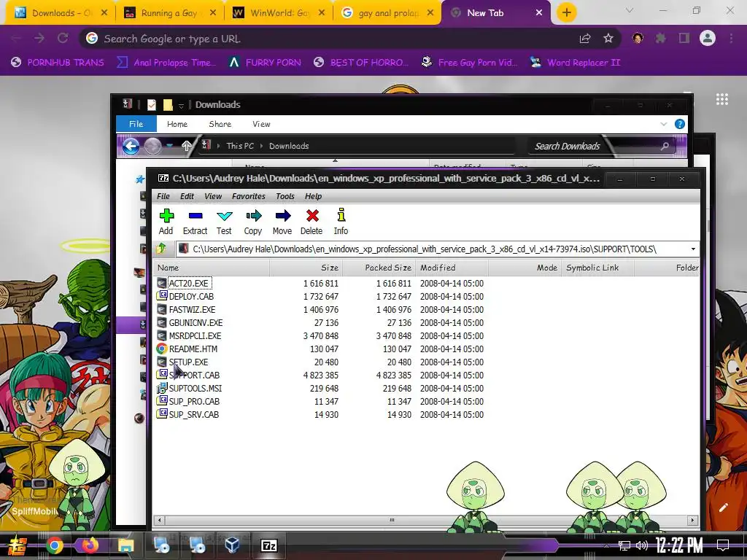
Task: Open Chrome extensions puzzle icon
Action: (661, 38)
